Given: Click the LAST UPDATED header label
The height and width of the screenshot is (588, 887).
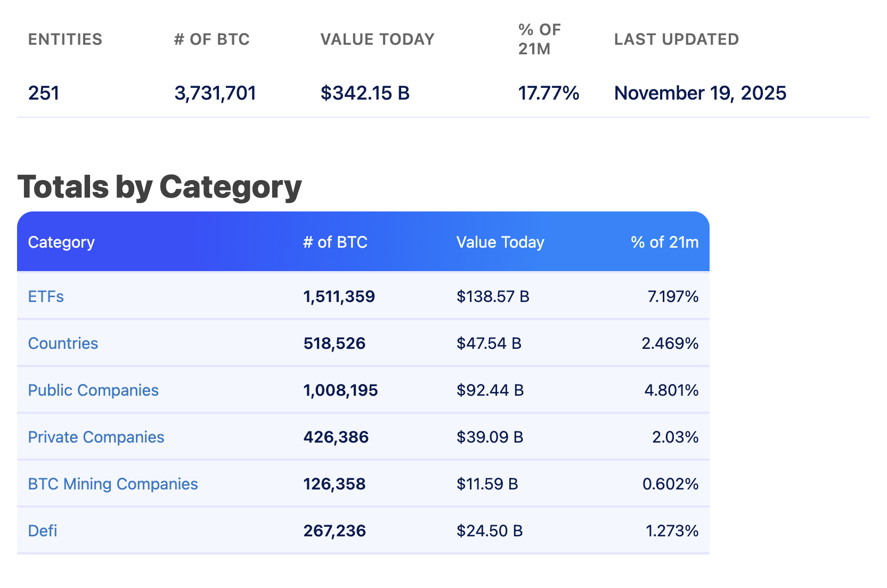Looking at the screenshot, I should click(677, 39).
